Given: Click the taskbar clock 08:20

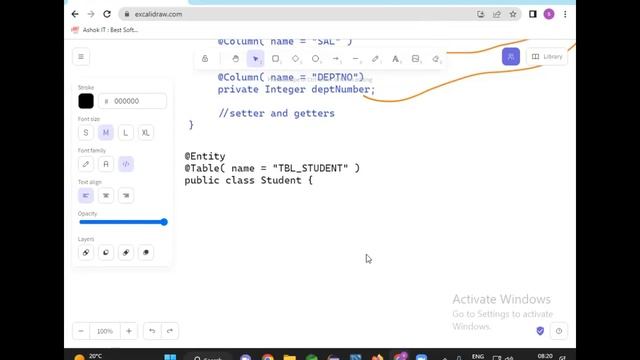Looking at the screenshot, I should pos(545,356).
